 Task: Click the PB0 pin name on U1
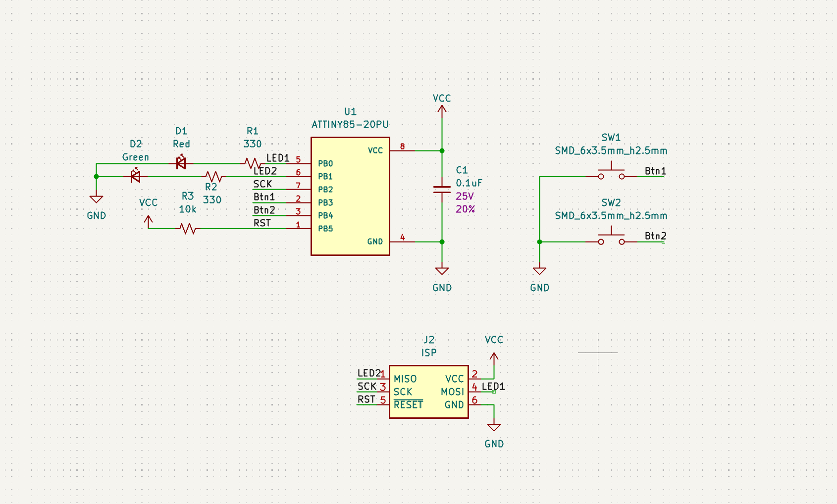[325, 163]
